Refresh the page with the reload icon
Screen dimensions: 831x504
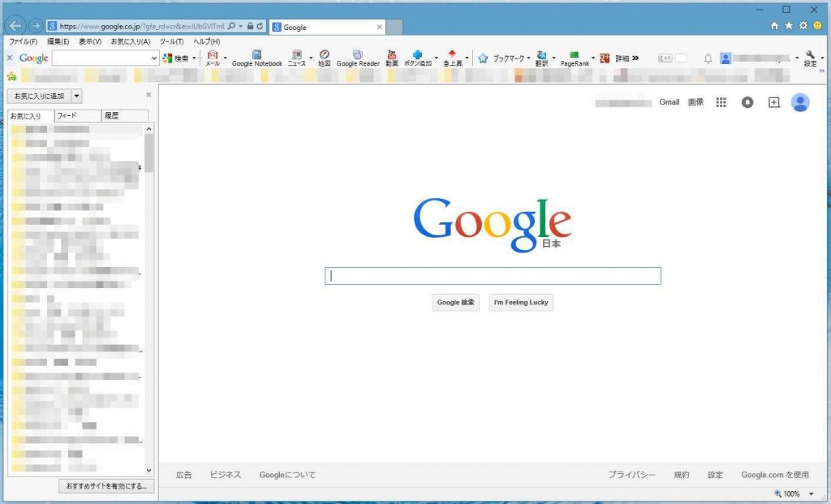coord(260,26)
